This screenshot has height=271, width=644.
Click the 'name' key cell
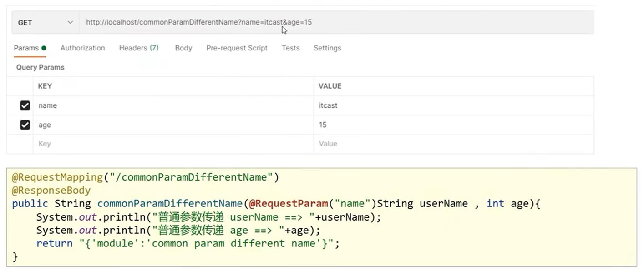(173, 105)
